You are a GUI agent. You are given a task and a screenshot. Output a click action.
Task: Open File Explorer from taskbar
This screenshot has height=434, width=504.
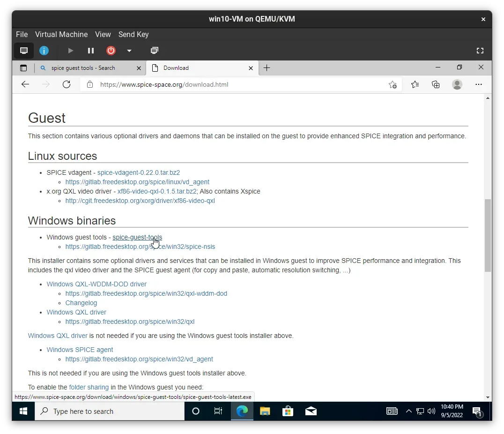tap(265, 412)
